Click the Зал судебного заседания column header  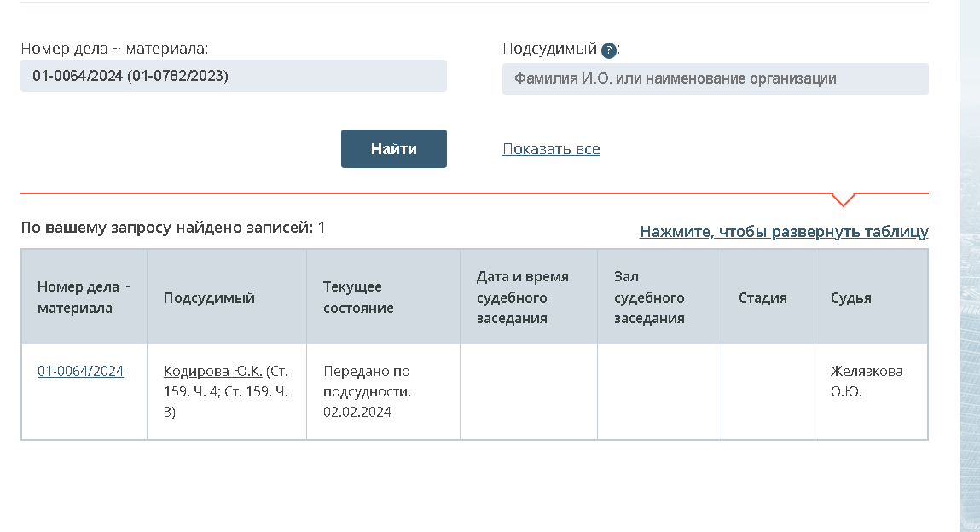coord(649,298)
